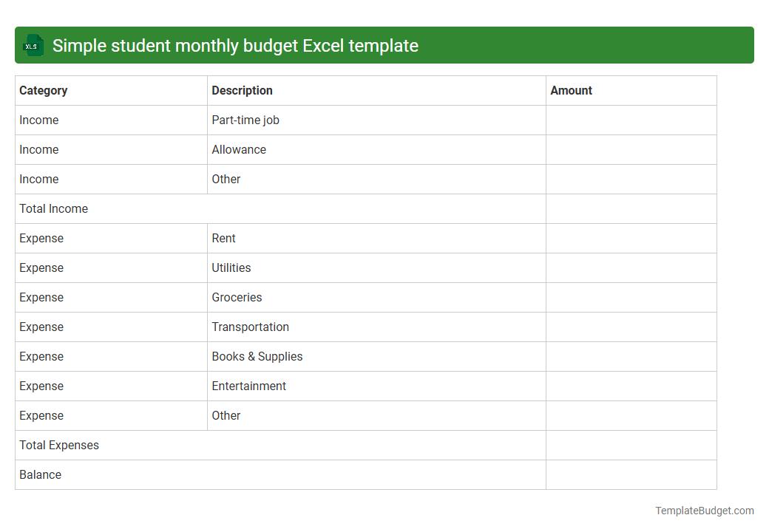
Task: Select the Total Income row
Action: click(53, 208)
